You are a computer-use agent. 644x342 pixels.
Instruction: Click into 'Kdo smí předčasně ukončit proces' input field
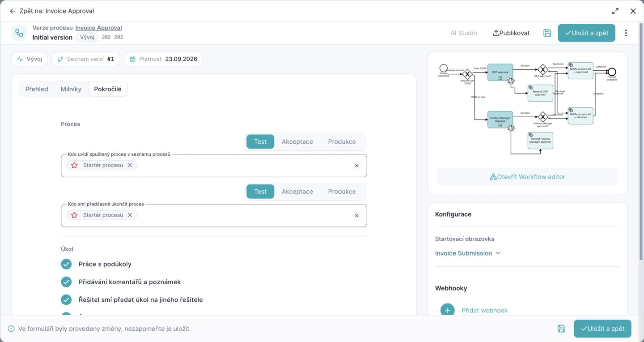point(214,215)
